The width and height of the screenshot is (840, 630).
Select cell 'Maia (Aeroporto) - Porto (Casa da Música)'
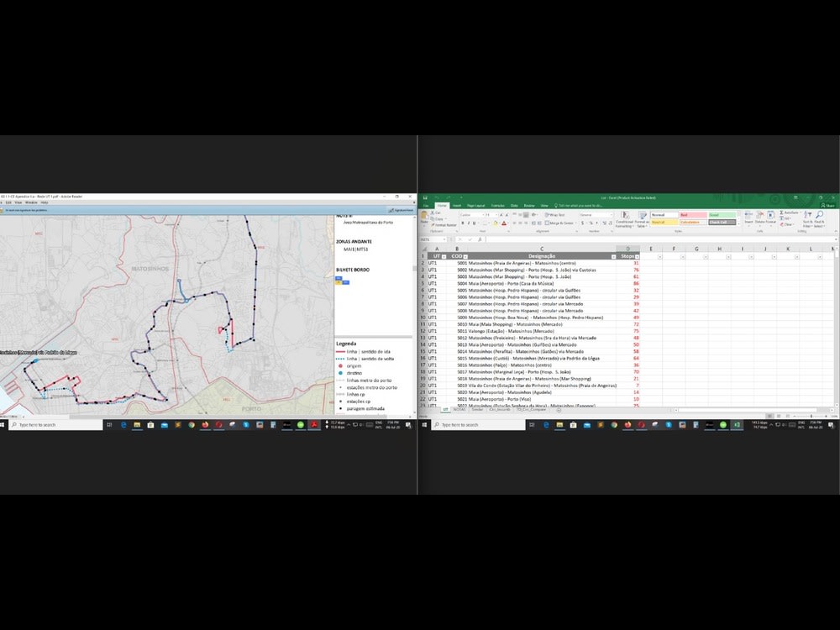click(541, 283)
